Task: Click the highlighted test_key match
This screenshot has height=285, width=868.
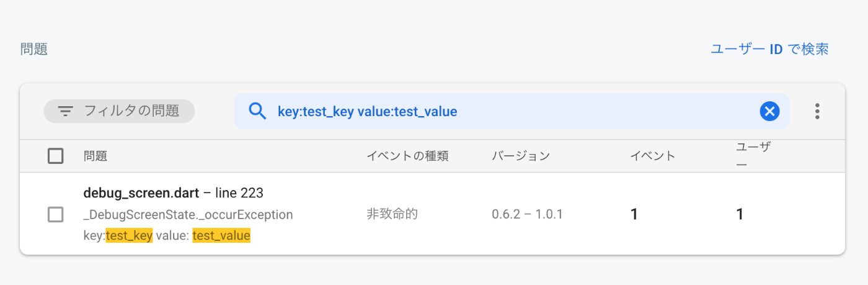Action: [x=129, y=236]
